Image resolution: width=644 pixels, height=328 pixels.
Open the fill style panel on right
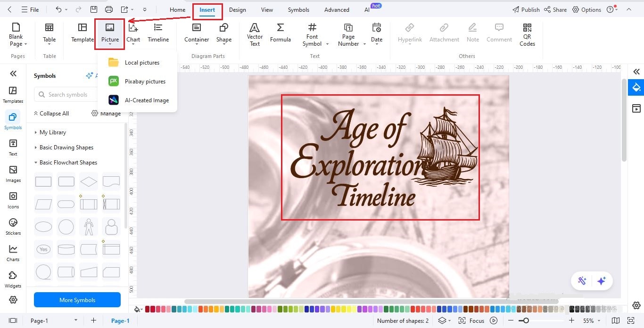636,87
